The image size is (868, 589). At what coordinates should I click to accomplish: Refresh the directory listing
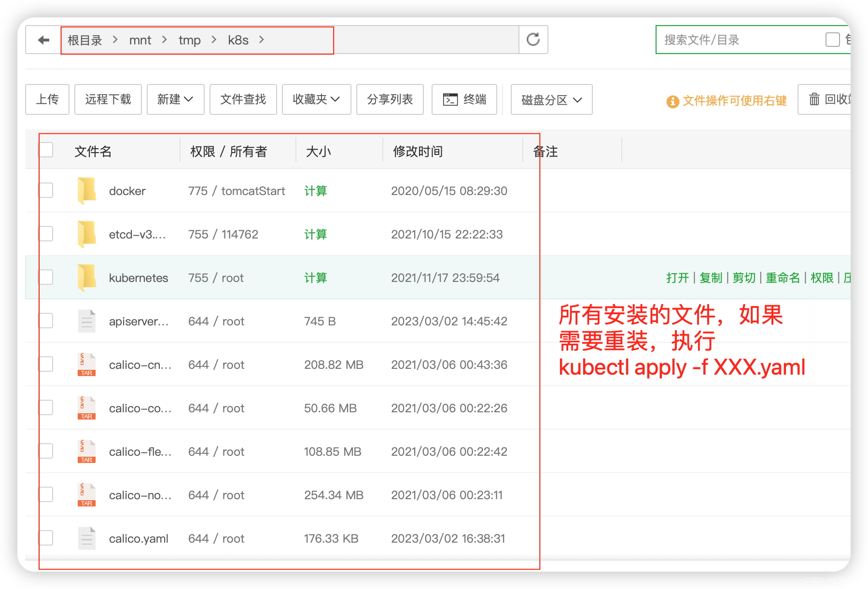pos(533,40)
